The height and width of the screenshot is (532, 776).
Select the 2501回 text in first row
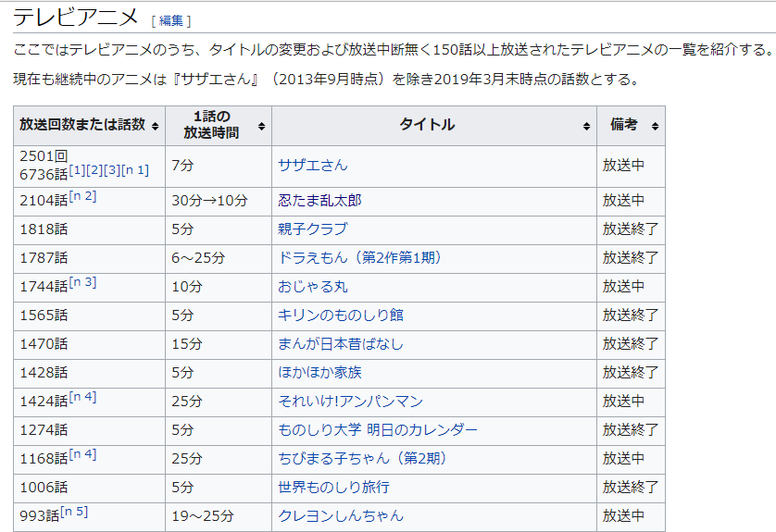44,156
